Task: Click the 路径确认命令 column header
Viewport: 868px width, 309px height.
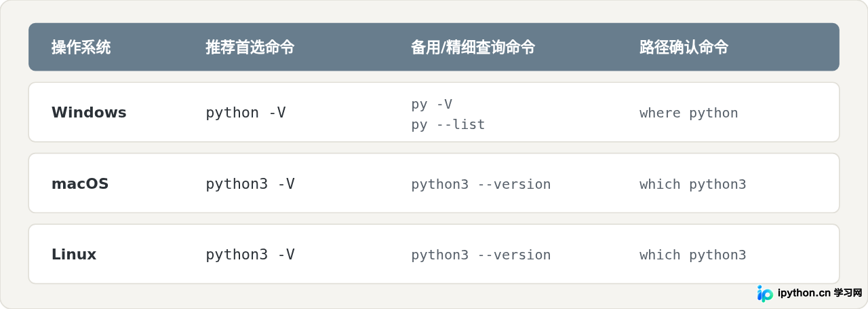Action: (x=684, y=48)
